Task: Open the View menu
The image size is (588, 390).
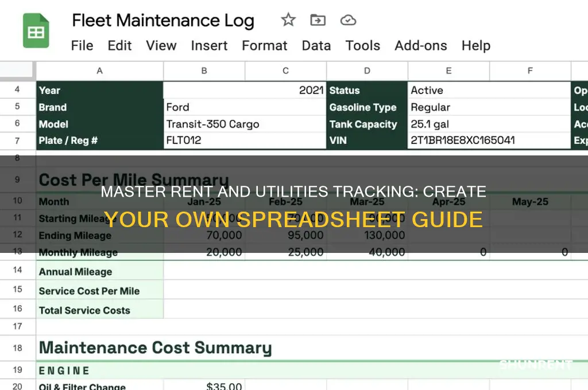Action: pyautogui.click(x=161, y=46)
